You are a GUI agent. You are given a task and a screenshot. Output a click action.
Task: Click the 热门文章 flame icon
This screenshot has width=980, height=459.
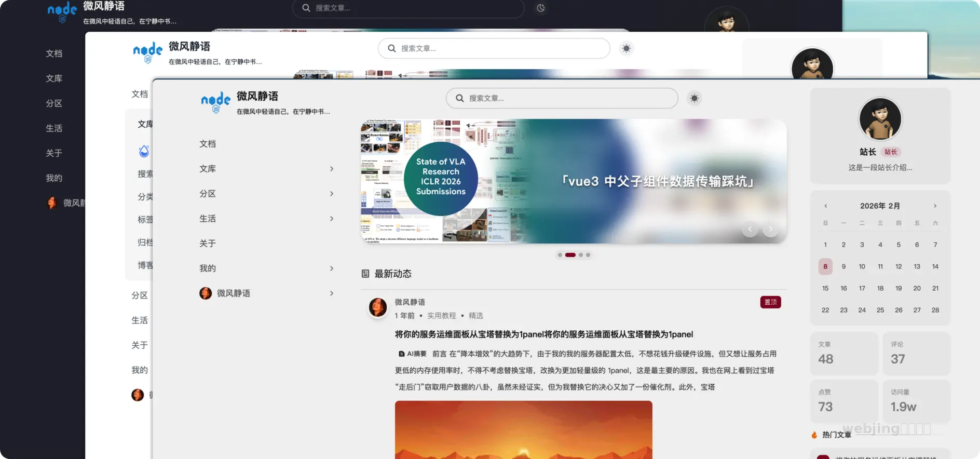[814, 435]
